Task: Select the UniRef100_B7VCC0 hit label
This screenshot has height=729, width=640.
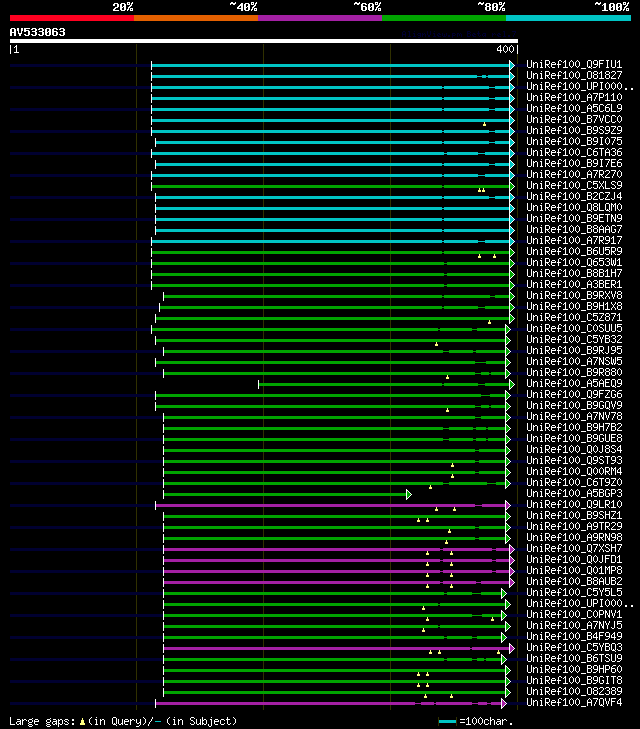Action: pos(574,119)
